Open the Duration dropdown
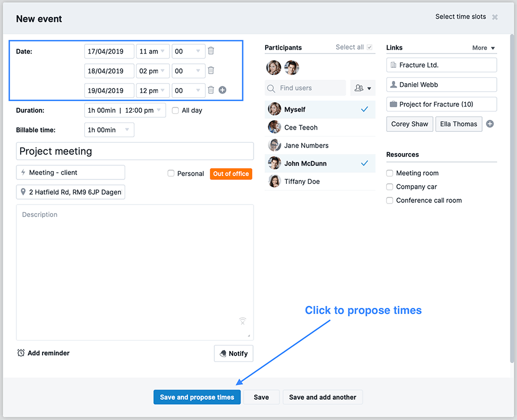This screenshot has width=517, height=420. coord(125,110)
